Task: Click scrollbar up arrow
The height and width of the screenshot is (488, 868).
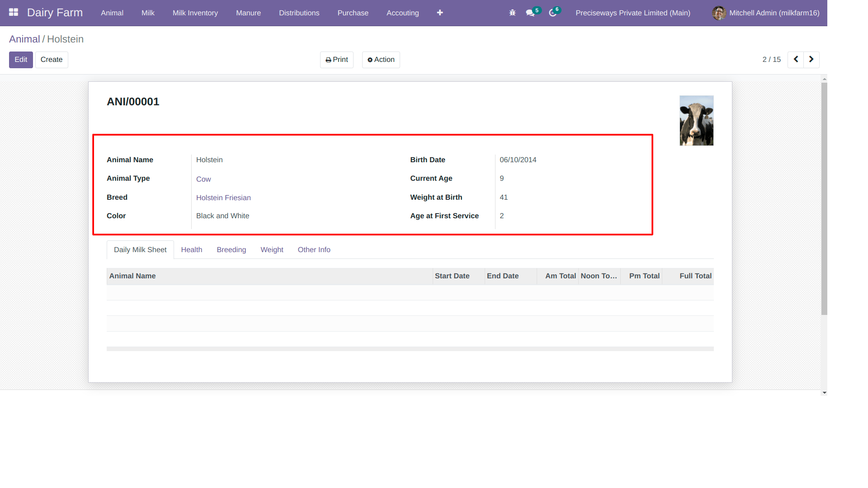Action: click(824, 79)
